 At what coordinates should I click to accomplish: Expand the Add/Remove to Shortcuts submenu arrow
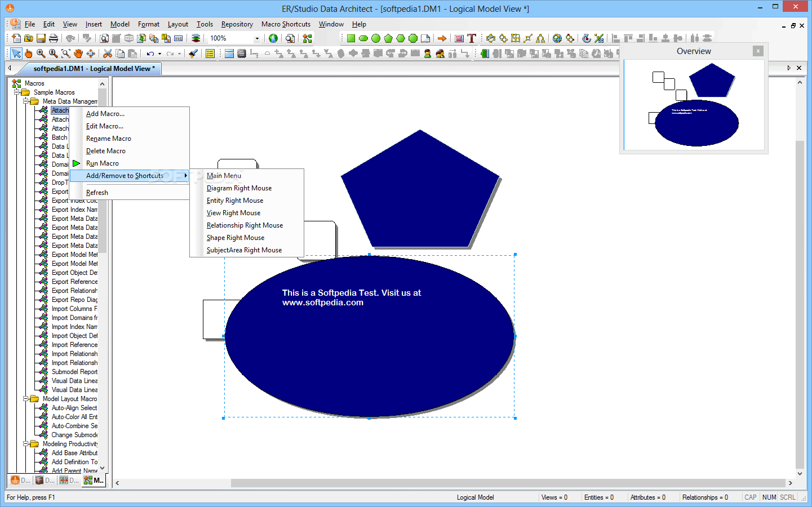pos(185,176)
